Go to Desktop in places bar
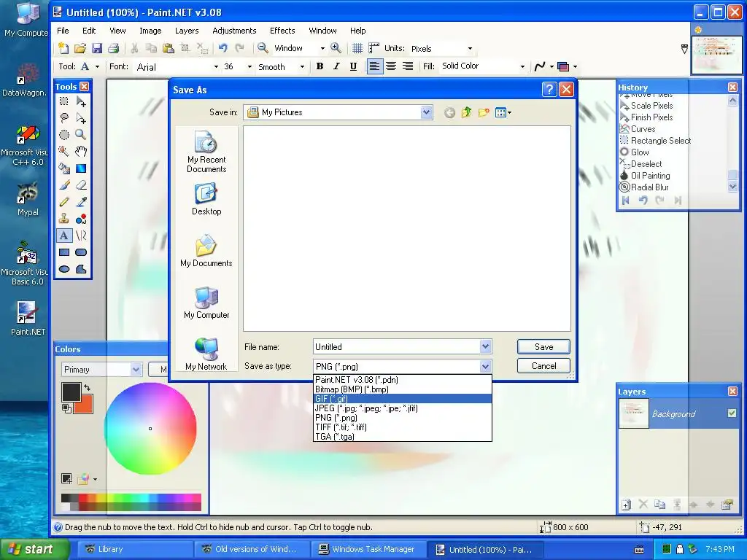This screenshot has height=560, width=747. [206, 200]
